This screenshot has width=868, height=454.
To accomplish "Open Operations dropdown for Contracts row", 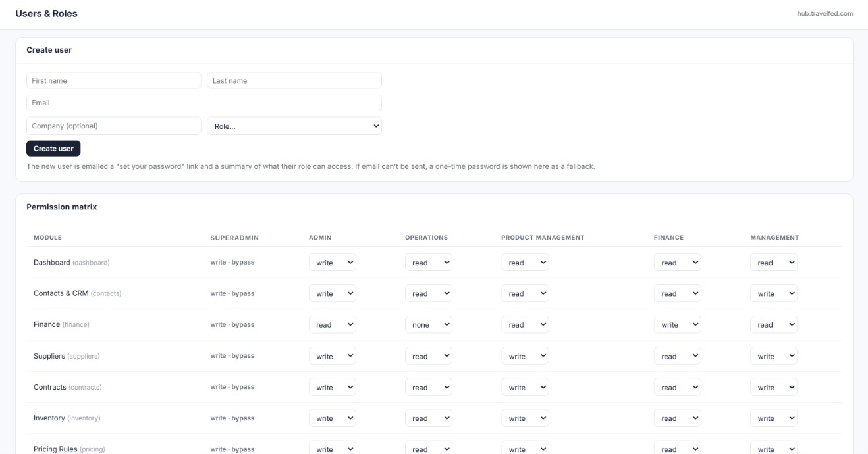I will tap(429, 387).
